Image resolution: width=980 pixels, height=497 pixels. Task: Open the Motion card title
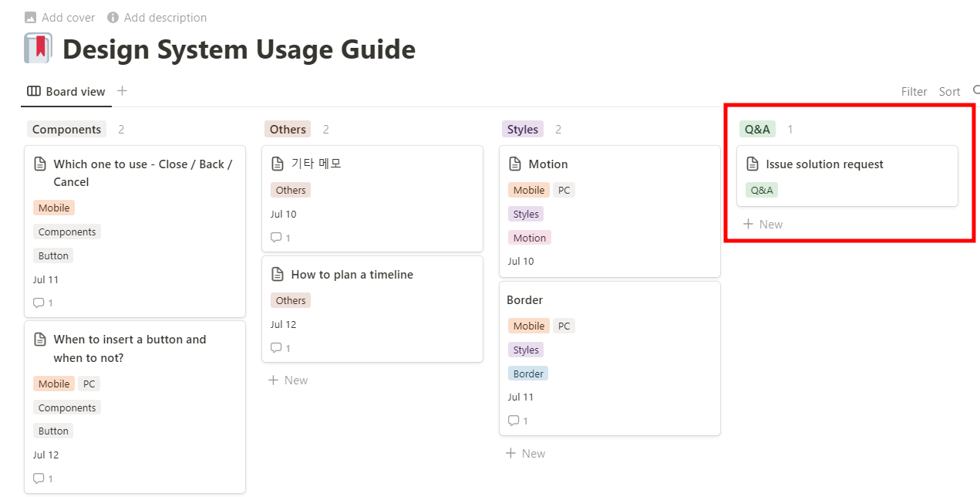548,164
